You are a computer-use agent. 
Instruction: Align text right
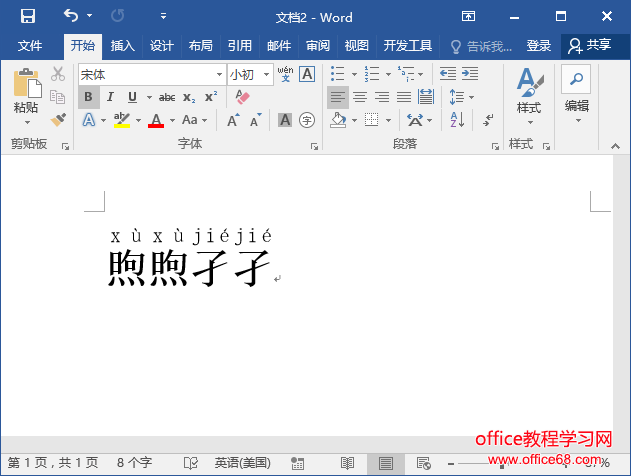tap(381, 97)
